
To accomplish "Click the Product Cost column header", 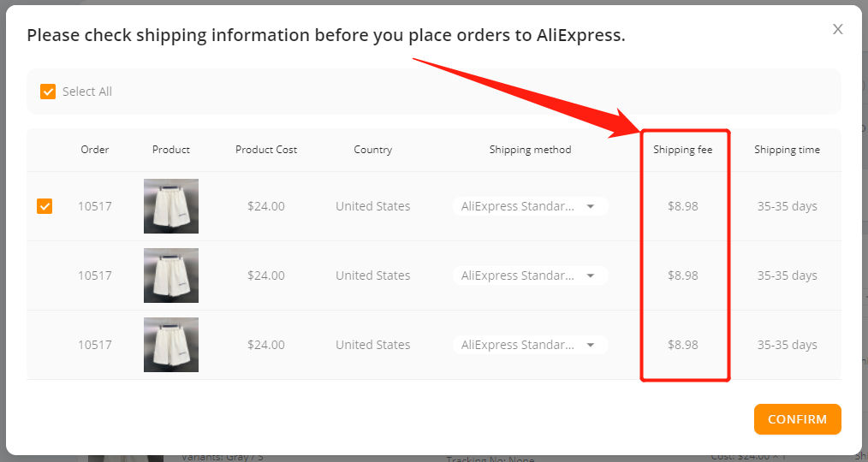I will coord(266,150).
